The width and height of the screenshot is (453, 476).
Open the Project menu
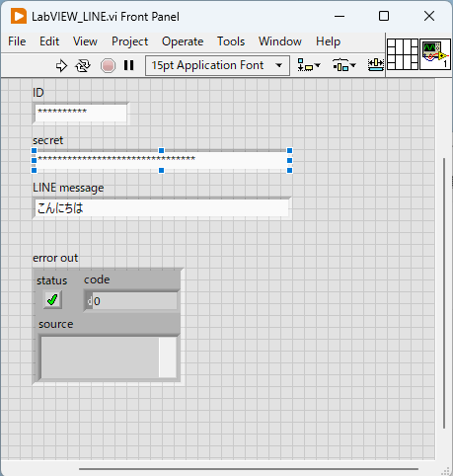(129, 41)
